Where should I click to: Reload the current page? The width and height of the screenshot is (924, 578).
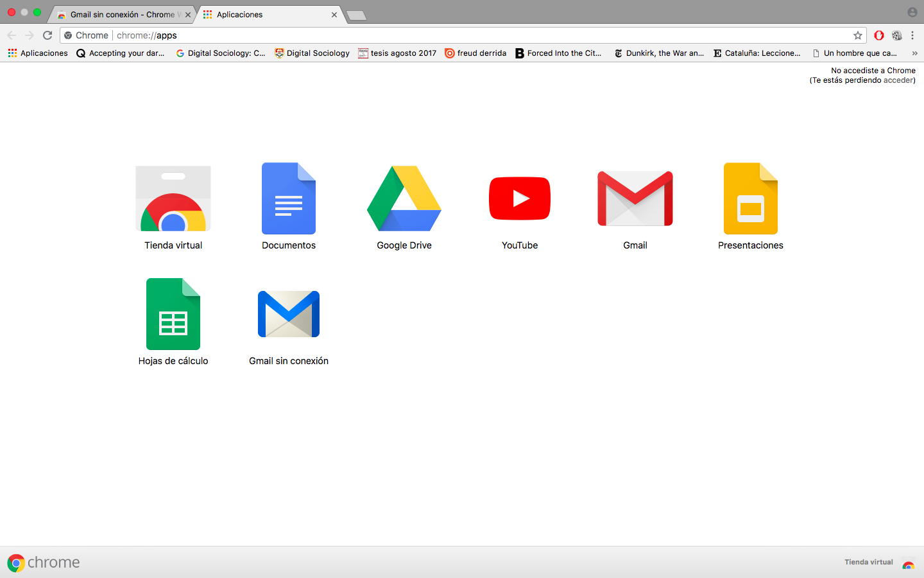47,35
